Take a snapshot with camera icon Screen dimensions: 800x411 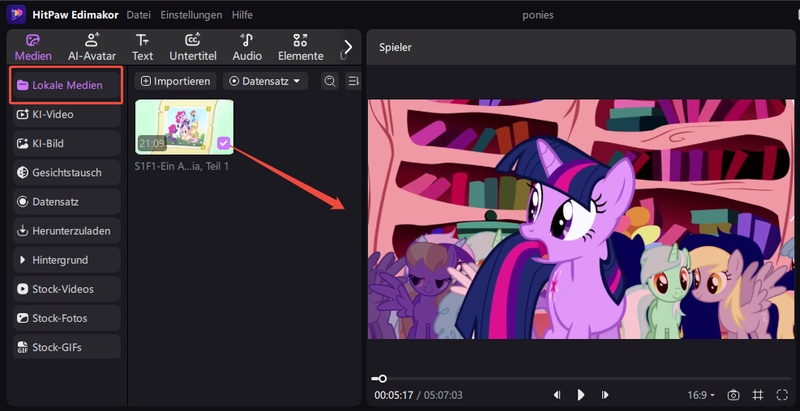pyautogui.click(x=733, y=395)
